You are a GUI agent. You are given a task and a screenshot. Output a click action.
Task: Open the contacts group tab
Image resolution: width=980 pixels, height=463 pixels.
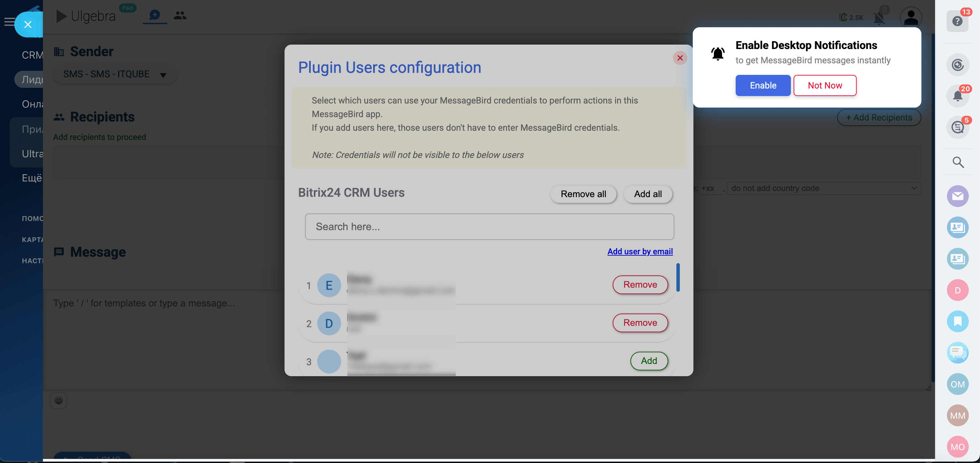[180, 15]
